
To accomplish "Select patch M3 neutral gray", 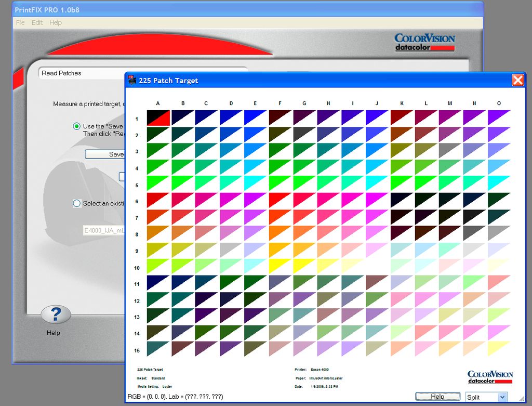I will click(x=450, y=151).
